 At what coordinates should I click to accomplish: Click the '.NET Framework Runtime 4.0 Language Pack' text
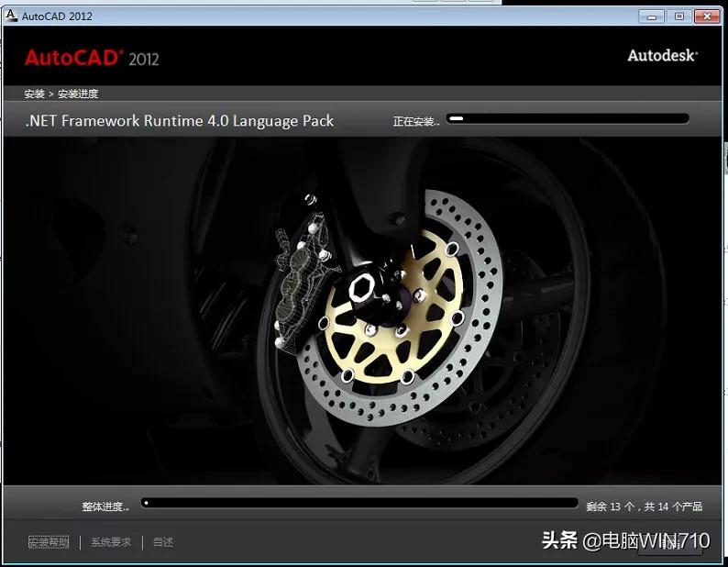point(180,121)
